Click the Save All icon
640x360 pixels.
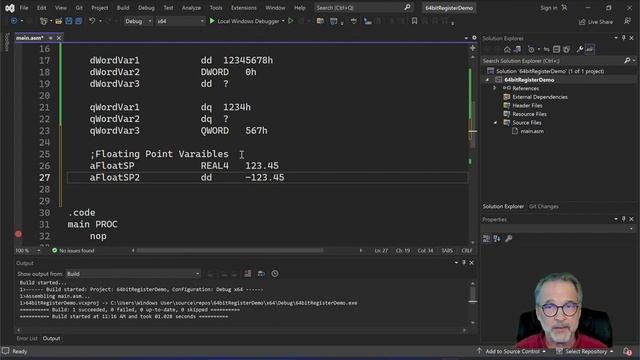(78, 21)
